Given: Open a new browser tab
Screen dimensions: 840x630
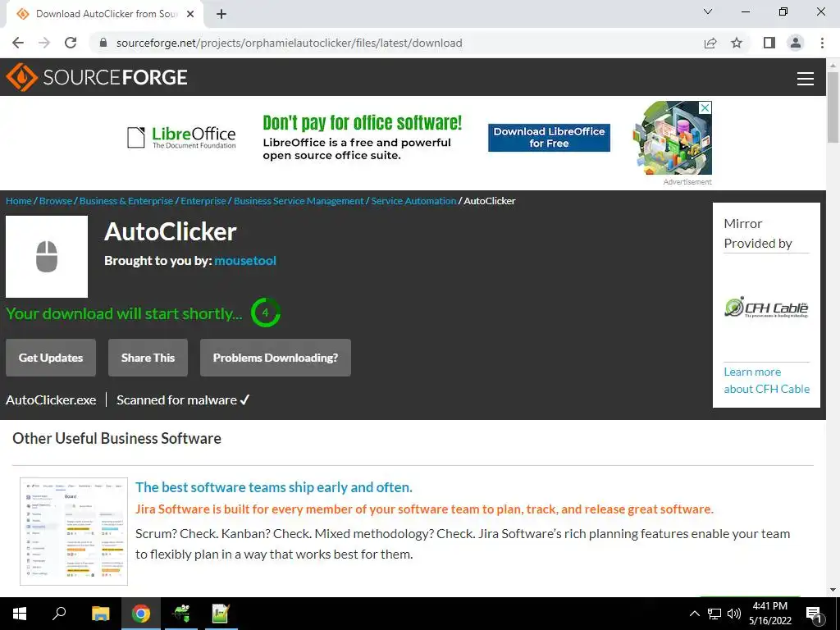Looking at the screenshot, I should click(221, 14).
